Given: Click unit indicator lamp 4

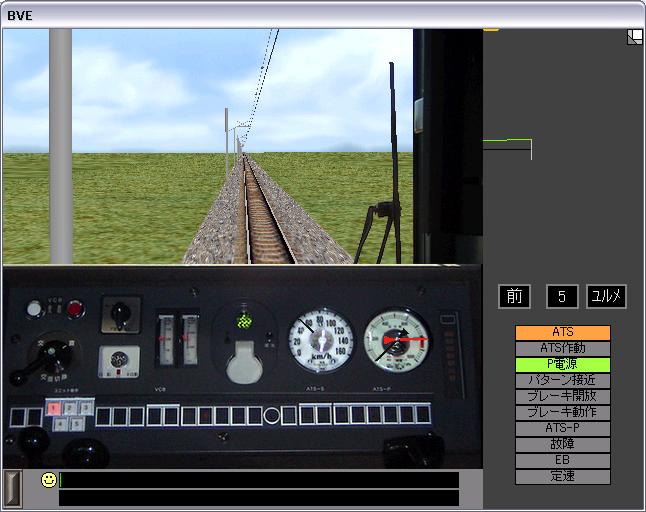Looking at the screenshot, I should [60, 424].
